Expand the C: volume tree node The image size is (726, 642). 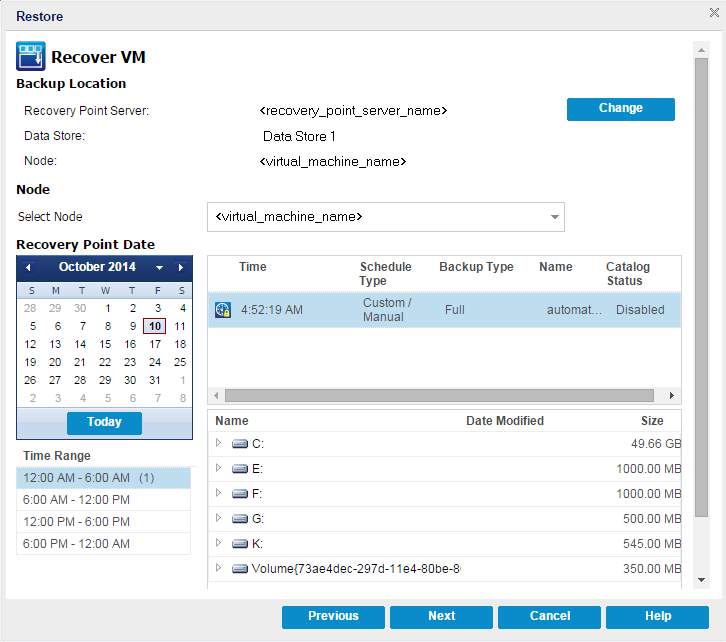[219, 443]
